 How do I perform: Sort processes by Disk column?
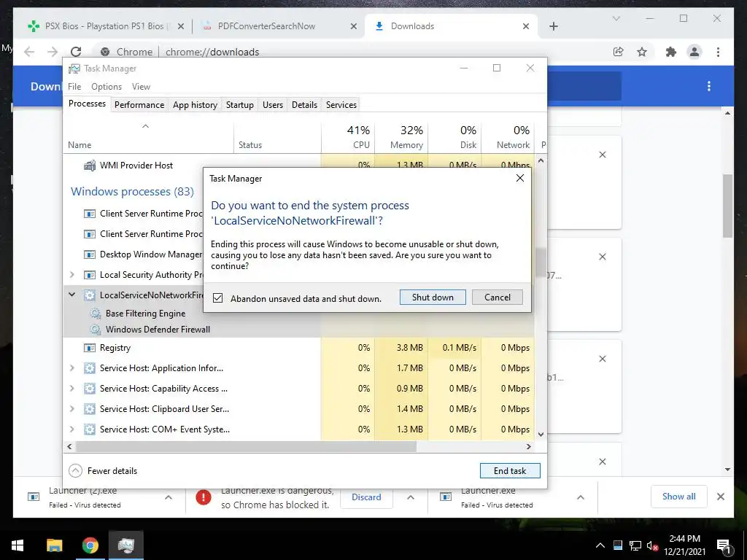(455, 137)
